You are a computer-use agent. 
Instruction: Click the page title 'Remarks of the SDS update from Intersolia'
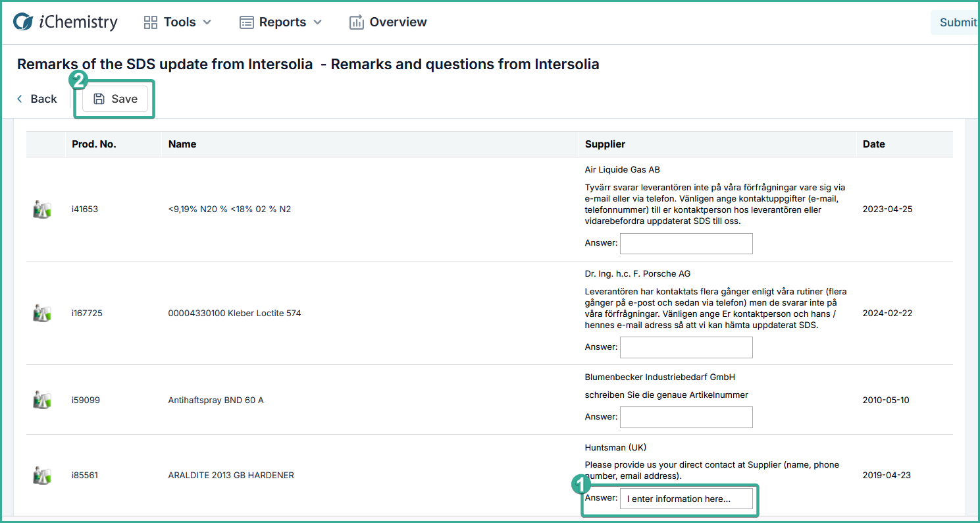[x=165, y=64]
